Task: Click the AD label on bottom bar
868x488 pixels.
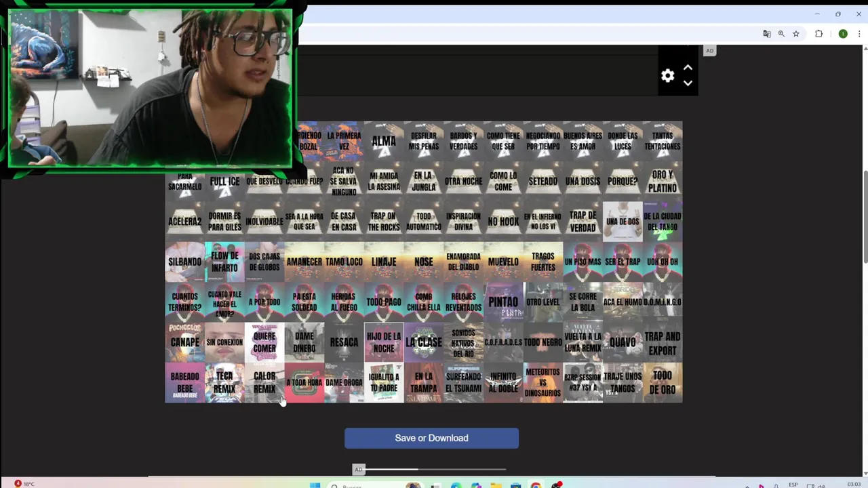Action: [x=359, y=469]
